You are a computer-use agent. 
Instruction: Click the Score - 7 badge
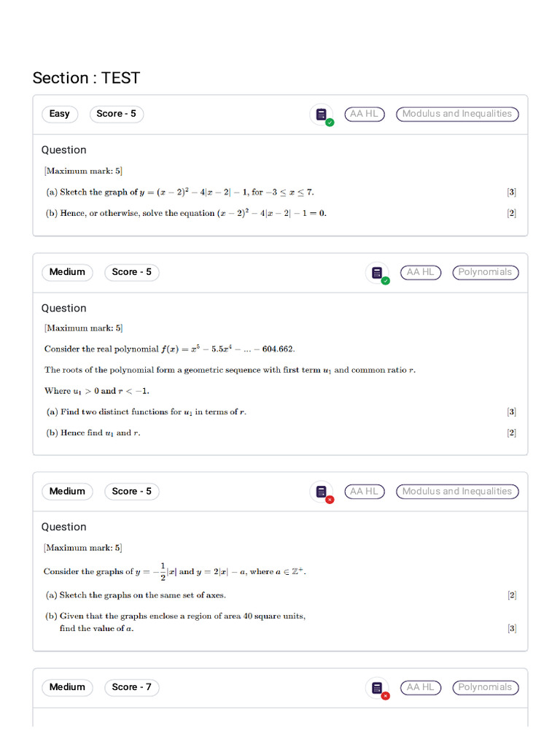tap(131, 687)
